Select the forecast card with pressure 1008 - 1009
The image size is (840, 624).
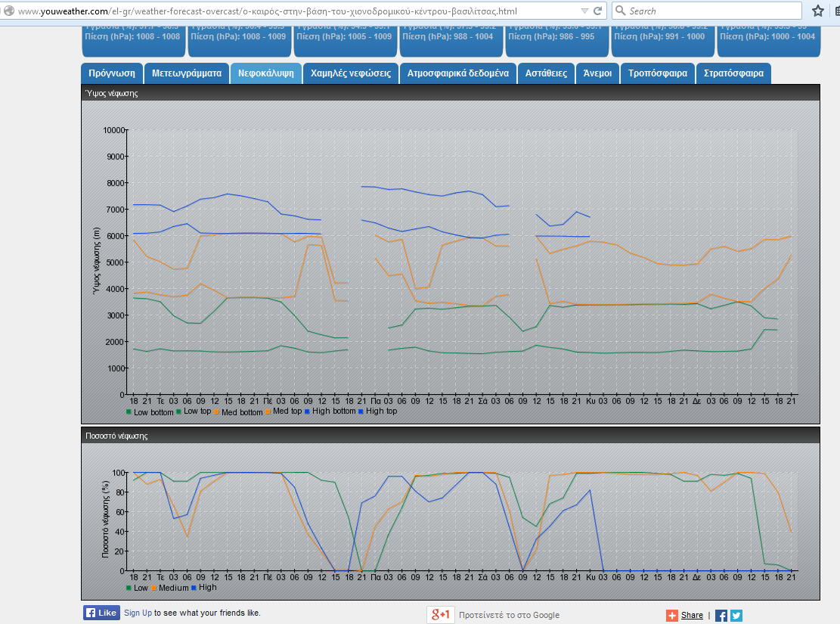[240, 42]
